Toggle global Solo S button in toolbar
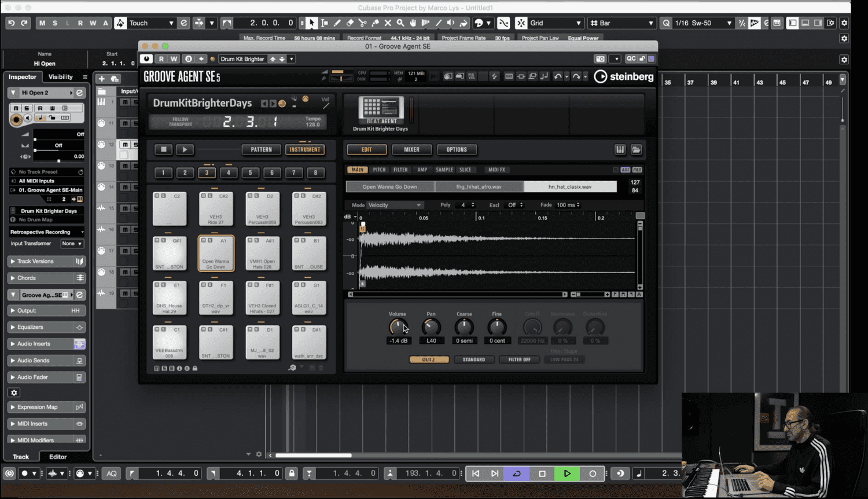Image resolution: width=868 pixels, height=499 pixels. pos(55,23)
